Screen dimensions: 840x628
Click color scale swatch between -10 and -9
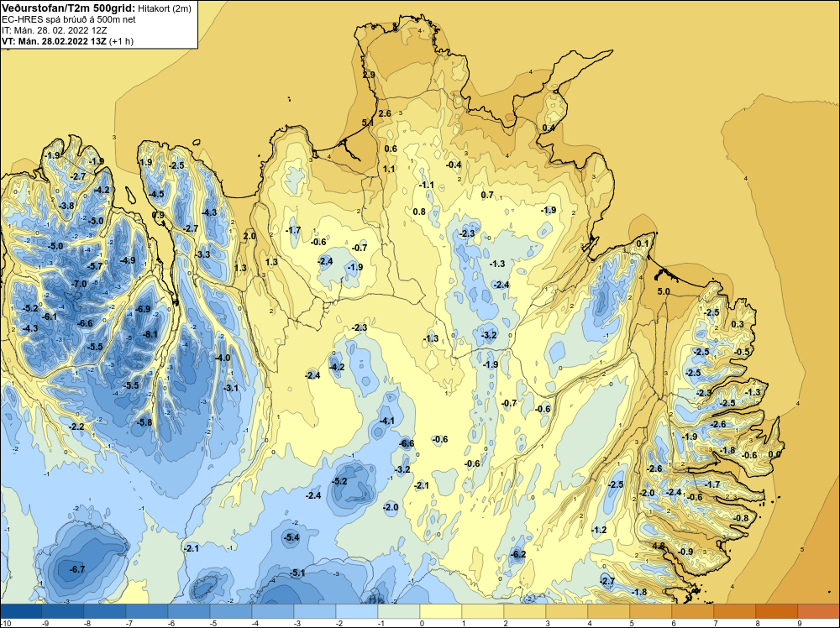pyautogui.click(x=21, y=611)
